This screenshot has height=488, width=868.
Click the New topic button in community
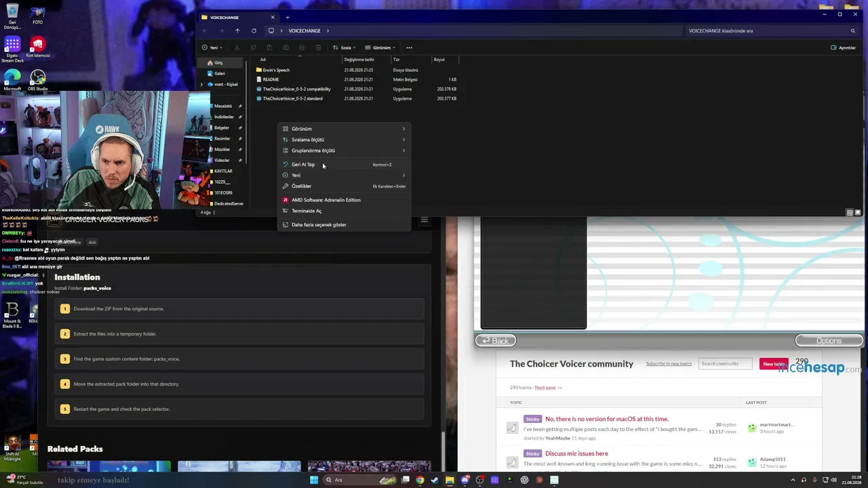coord(774,364)
